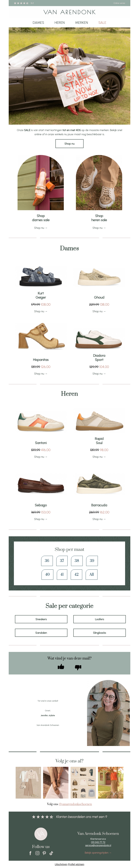Select the All sizes box
This screenshot has height=868, width=139.
pyautogui.click(x=91, y=575)
